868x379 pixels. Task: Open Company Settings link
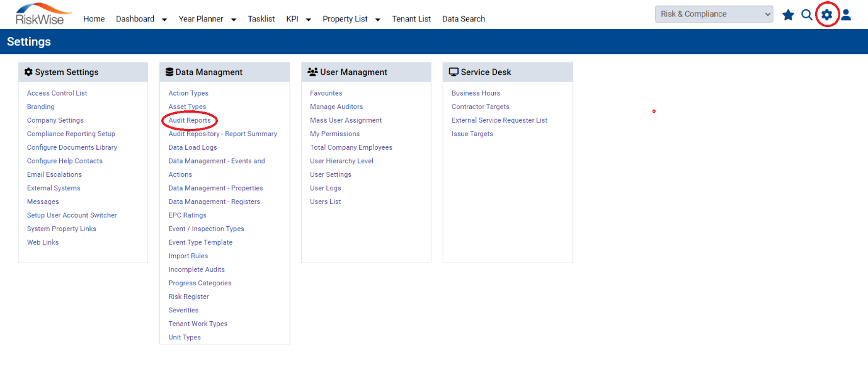tap(55, 120)
